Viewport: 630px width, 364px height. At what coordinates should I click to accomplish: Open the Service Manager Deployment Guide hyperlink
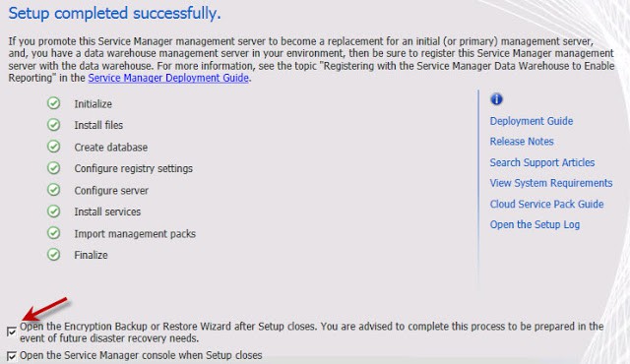tap(168, 78)
